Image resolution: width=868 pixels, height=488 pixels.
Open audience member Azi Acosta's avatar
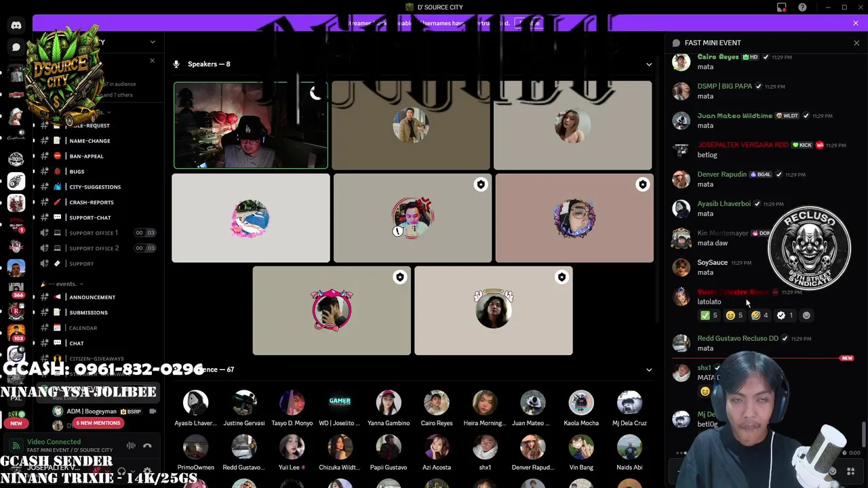(437, 447)
